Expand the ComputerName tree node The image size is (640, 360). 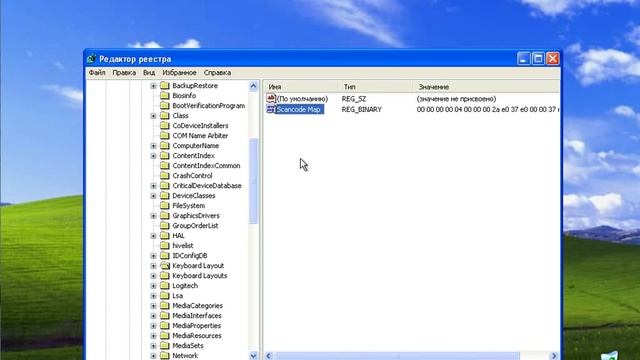tap(153, 146)
